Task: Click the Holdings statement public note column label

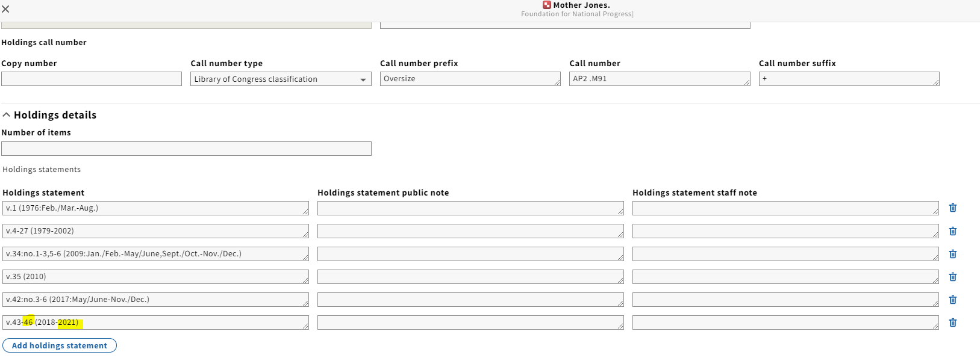Action: tap(383, 193)
